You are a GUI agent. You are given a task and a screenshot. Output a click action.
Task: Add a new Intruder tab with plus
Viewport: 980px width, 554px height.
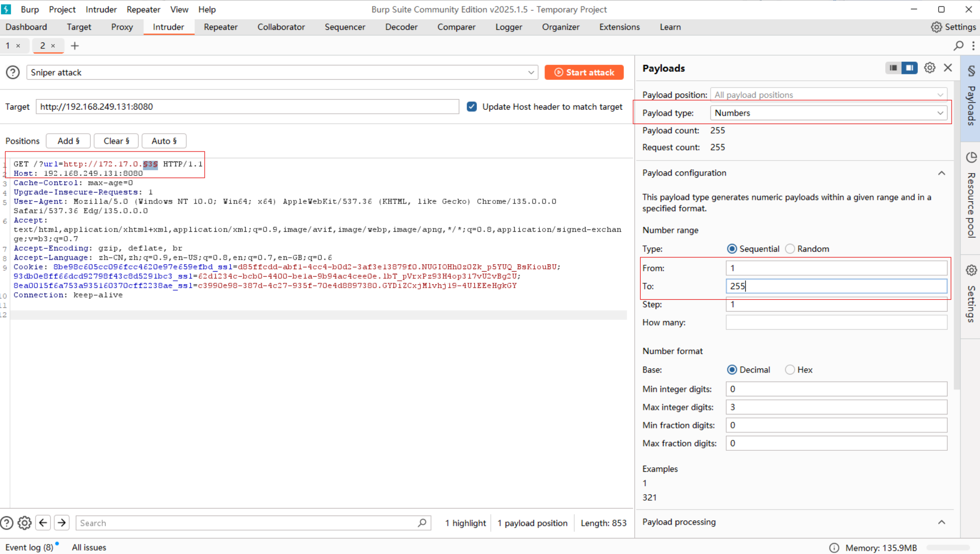click(75, 46)
